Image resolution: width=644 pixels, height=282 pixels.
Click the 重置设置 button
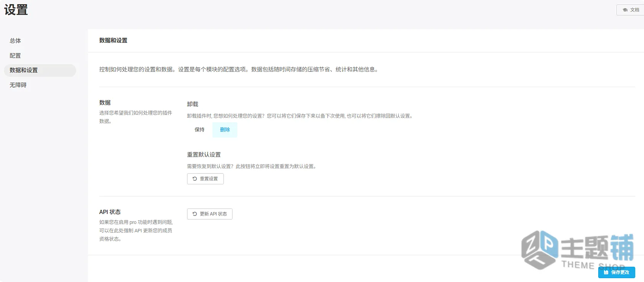tap(205, 179)
